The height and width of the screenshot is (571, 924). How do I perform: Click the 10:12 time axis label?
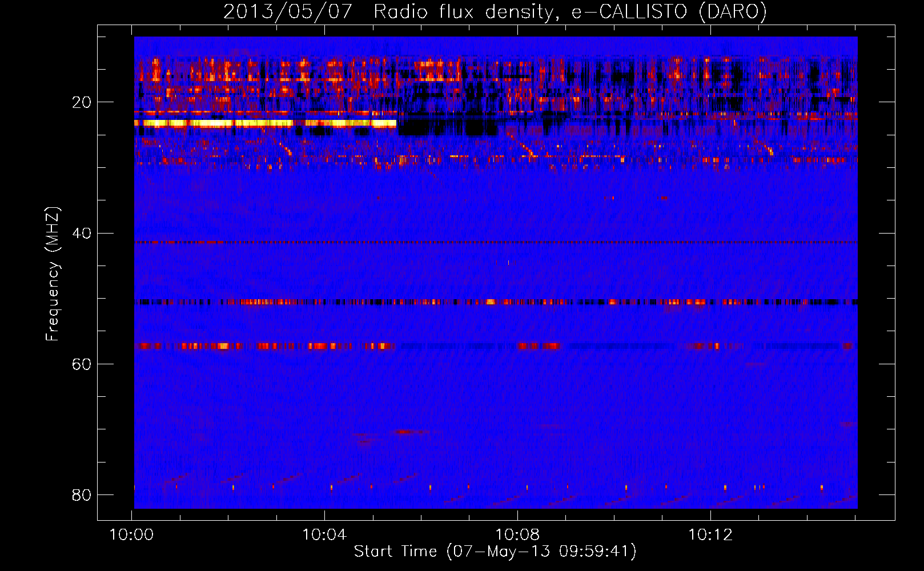[x=710, y=535]
